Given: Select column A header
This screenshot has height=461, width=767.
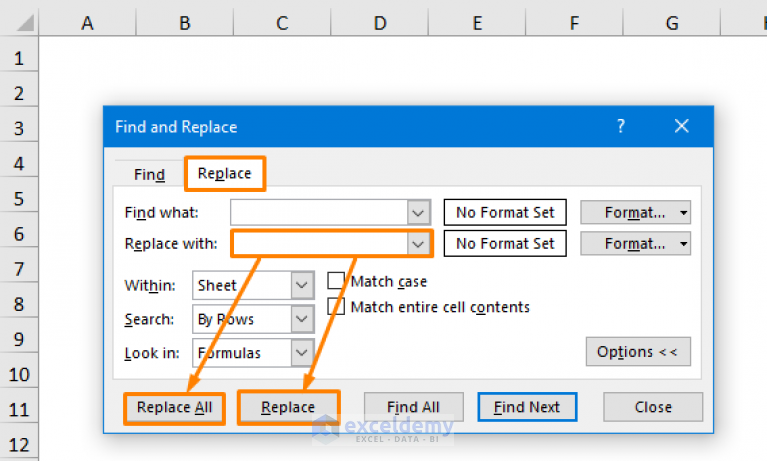Looking at the screenshot, I should (88, 23).
